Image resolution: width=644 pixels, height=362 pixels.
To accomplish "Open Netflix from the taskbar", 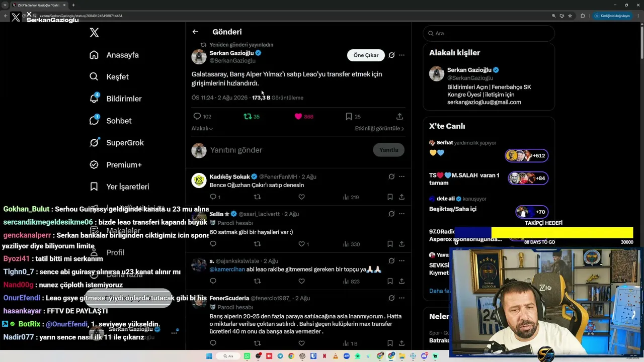I will [x=325, y=356].
